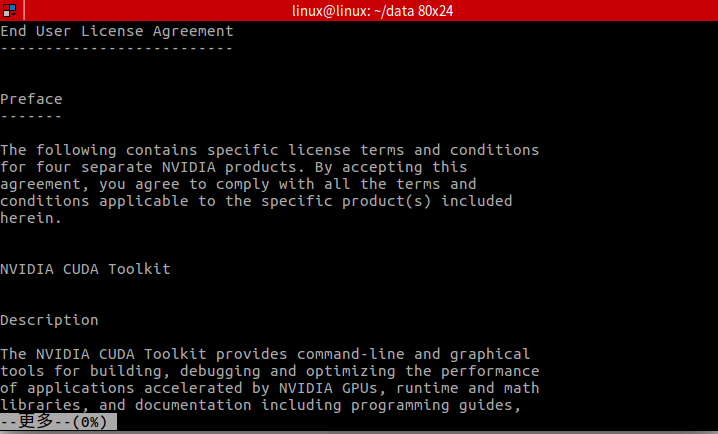Image resolution: width=718 pixels, height=434 pixels.
Task: Click the dashed underline under the license title
Action: click(x=116, y=48)
